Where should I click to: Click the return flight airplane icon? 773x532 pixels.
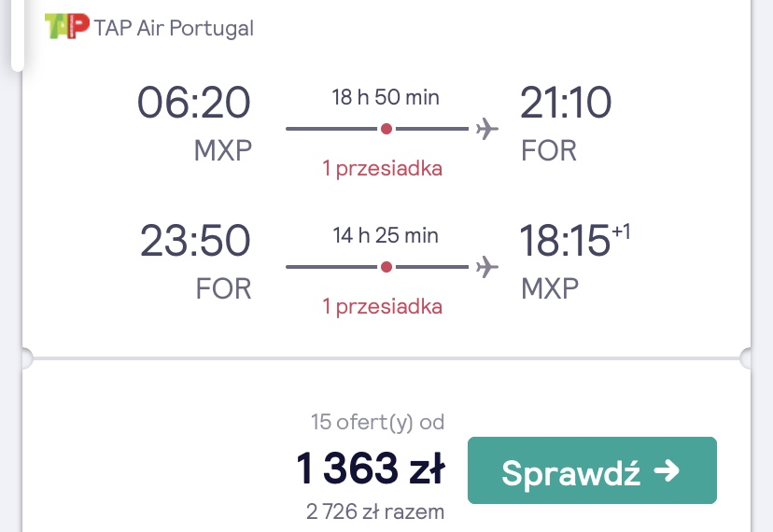[487, 267]
